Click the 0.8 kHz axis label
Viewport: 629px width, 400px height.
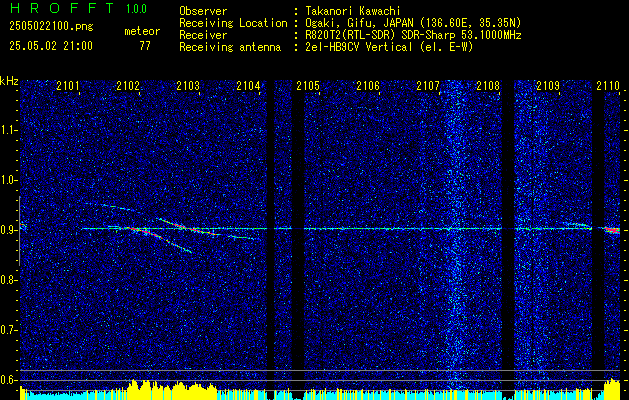7,280
